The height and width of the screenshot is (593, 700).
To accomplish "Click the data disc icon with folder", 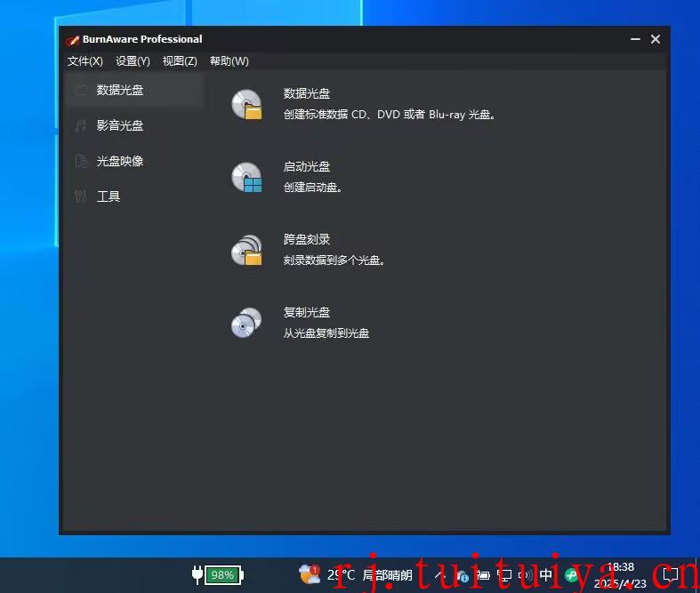I will (x=246, y=104).
